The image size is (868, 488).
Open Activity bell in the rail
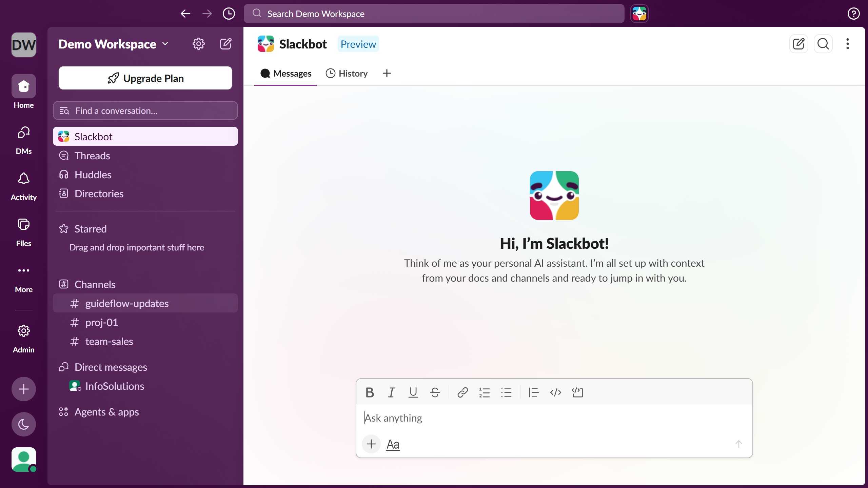(24, 186)
